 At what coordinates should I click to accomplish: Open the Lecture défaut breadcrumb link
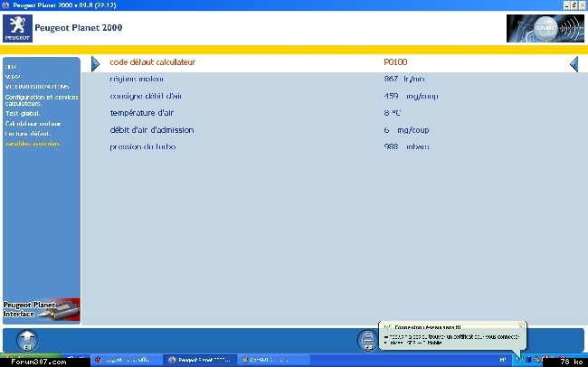tap(28, 134)
